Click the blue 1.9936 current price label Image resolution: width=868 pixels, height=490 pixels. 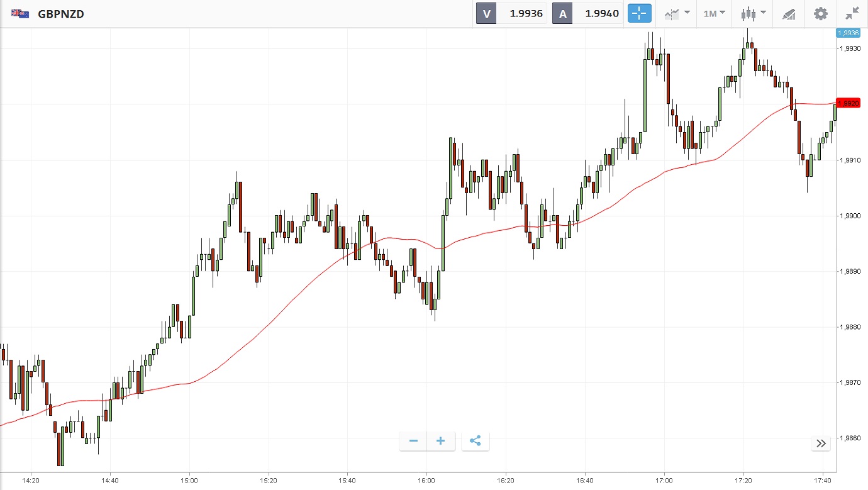coord(848,33)
